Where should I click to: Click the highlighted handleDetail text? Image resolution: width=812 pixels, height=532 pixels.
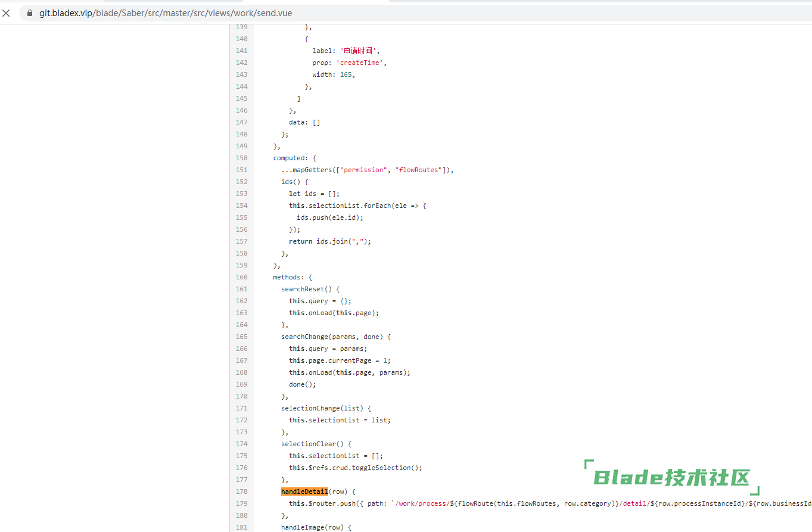(x=304, y=491)
